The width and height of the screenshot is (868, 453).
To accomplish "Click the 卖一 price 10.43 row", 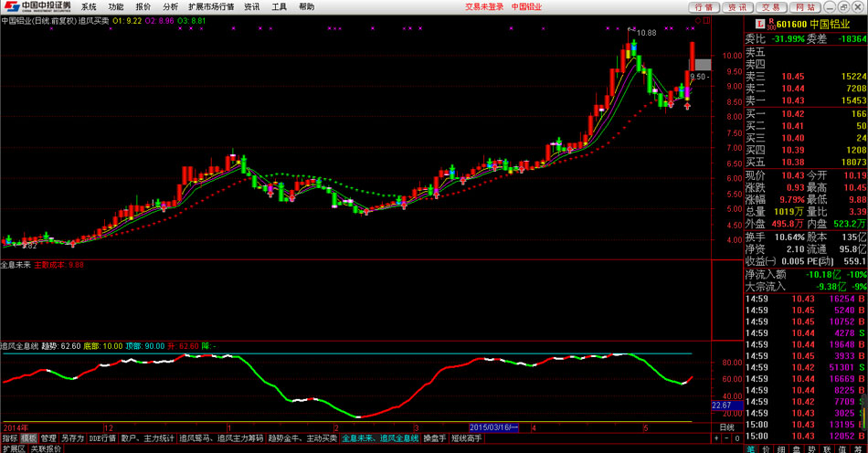I will tap(806, 100).
